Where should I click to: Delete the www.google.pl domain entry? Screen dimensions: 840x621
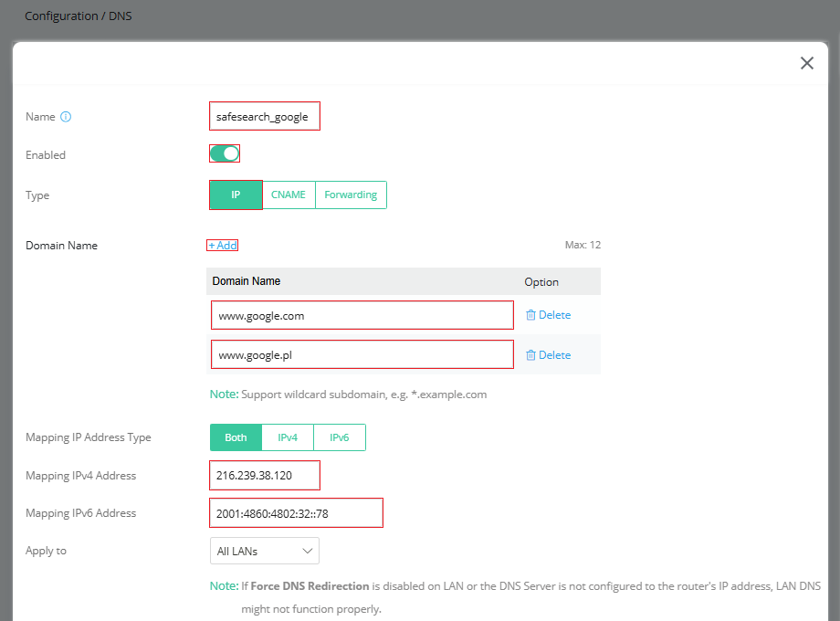548,355
